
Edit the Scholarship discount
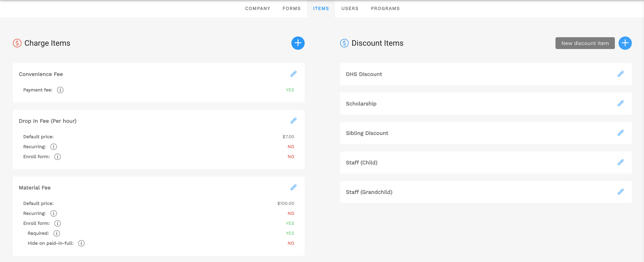point(620,103)
